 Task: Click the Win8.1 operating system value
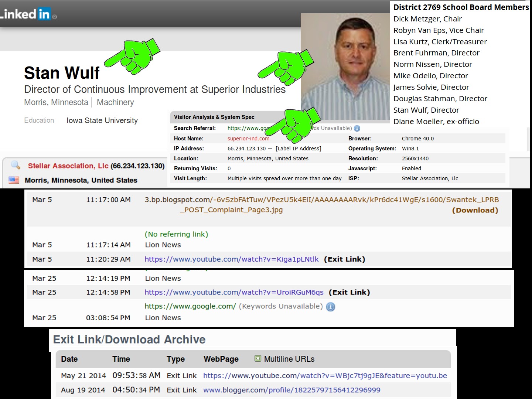tap(410, 149)
